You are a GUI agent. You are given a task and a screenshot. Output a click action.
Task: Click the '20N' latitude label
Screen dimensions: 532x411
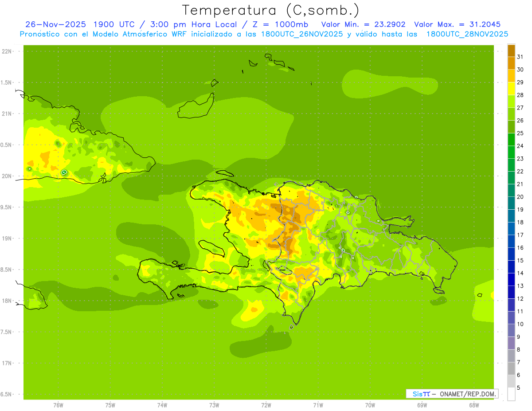[x=7, y=176]
